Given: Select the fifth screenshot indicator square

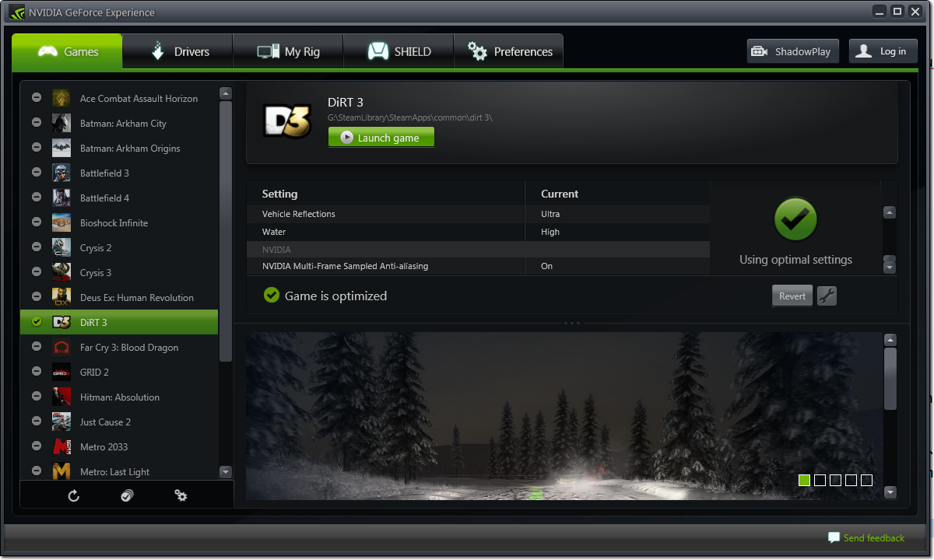Looking at the screenshot, I should pos(867,480).
